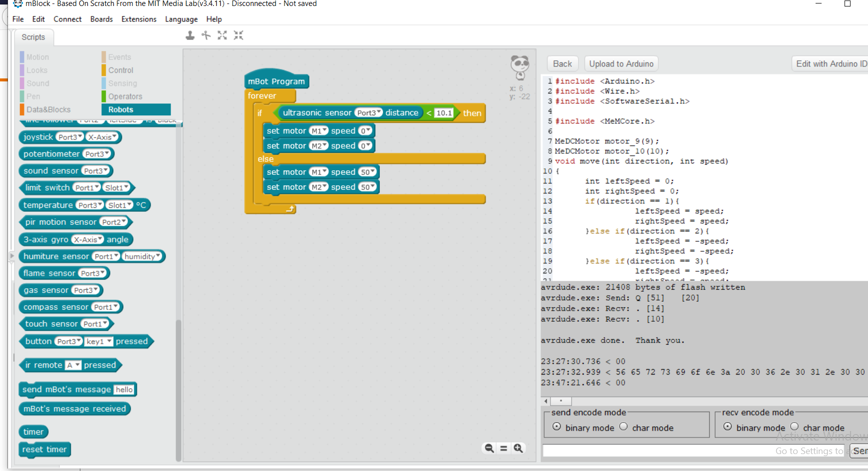Click Upload to Arduino button
The height and width of the screenshot is (471, 868).
tap(621, 63)
